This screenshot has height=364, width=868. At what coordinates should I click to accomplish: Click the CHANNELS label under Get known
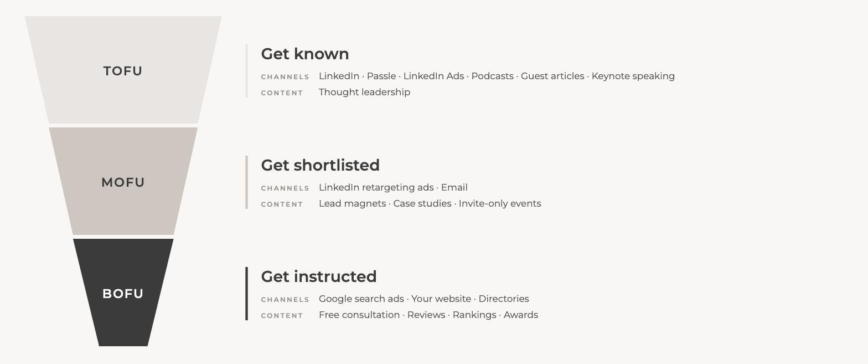(x=285, y=77)
